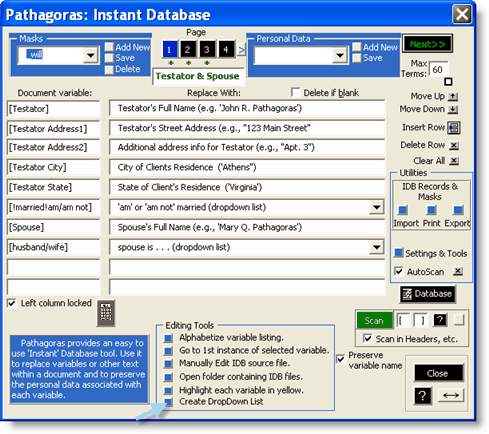Viewport: 489px width, 434px height.
Task: Switch to page 3 tab
Action: (207, 50)
